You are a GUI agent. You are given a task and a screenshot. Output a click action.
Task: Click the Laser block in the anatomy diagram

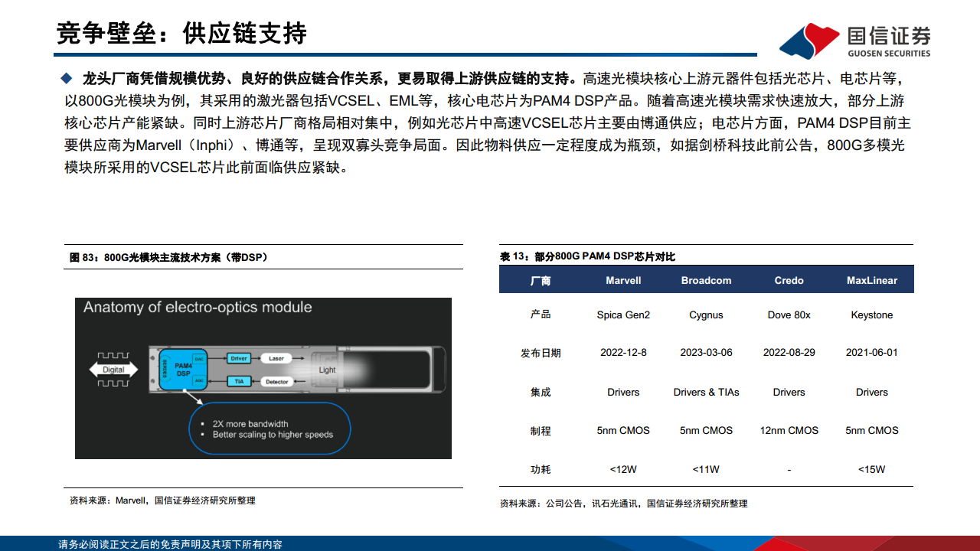coord(277,358)
